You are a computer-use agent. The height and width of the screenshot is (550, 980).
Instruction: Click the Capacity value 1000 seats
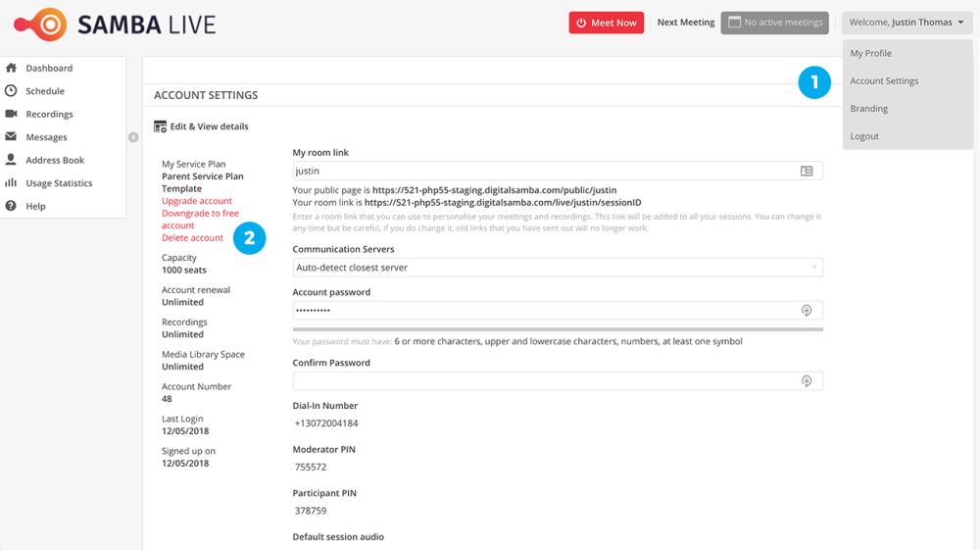[184, 271]
